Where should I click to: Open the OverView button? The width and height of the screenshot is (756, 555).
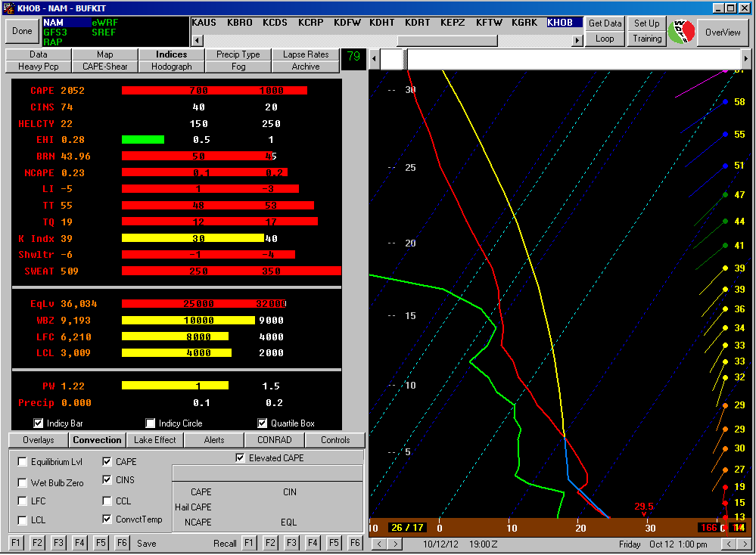click(x=723, y=33)
